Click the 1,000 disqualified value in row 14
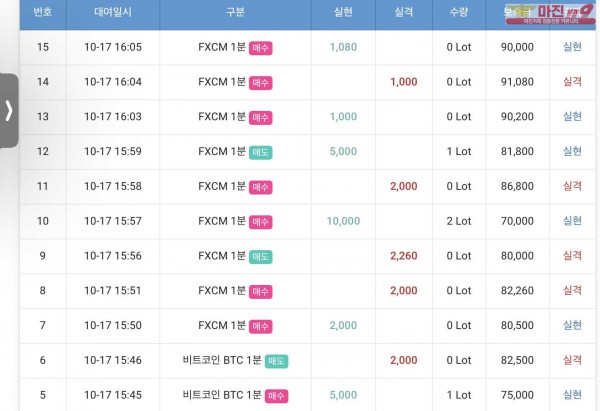The width and height of the screenshot is (600, 411). 404,82
